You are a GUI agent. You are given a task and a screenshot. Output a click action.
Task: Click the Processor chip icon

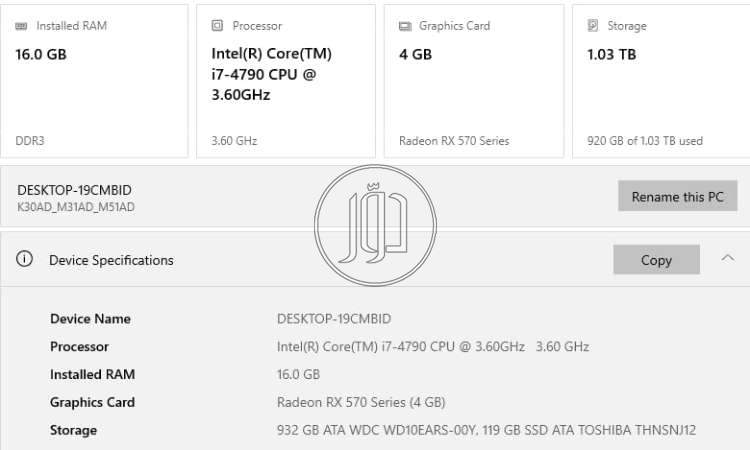[x=217, y=26]
